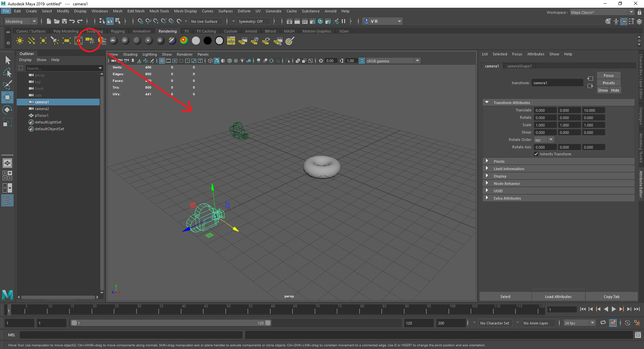This screenshot has width=644, height=349.
Task: Create a spot light from the shelf
Action: click(55, 41)
